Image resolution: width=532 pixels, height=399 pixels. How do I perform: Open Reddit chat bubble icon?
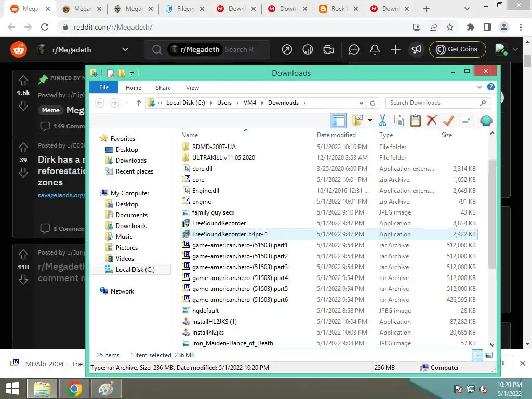(x=353, y=50)
